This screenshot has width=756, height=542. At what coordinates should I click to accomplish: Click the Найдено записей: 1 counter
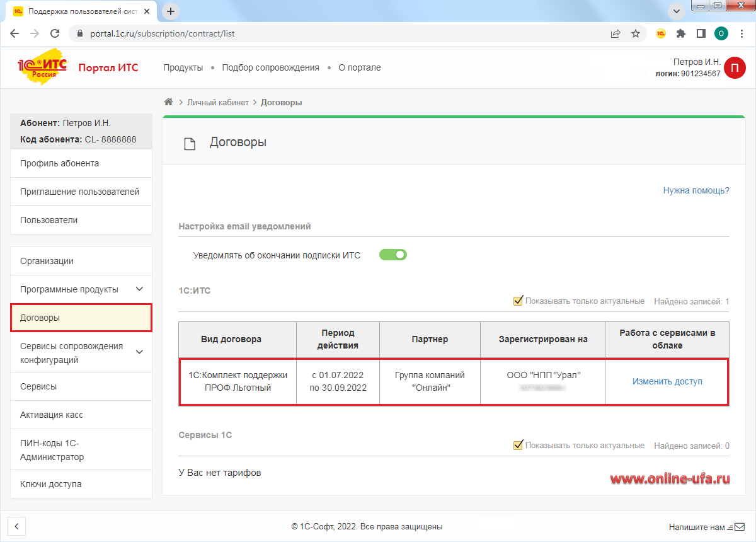[x=692, y=301]
